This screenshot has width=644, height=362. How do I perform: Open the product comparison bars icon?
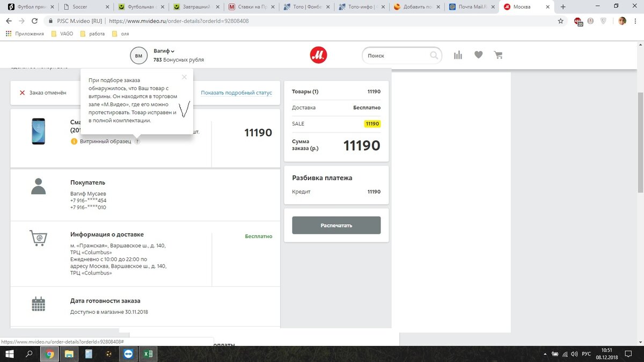pyautogui.click(x=458, y=55)
